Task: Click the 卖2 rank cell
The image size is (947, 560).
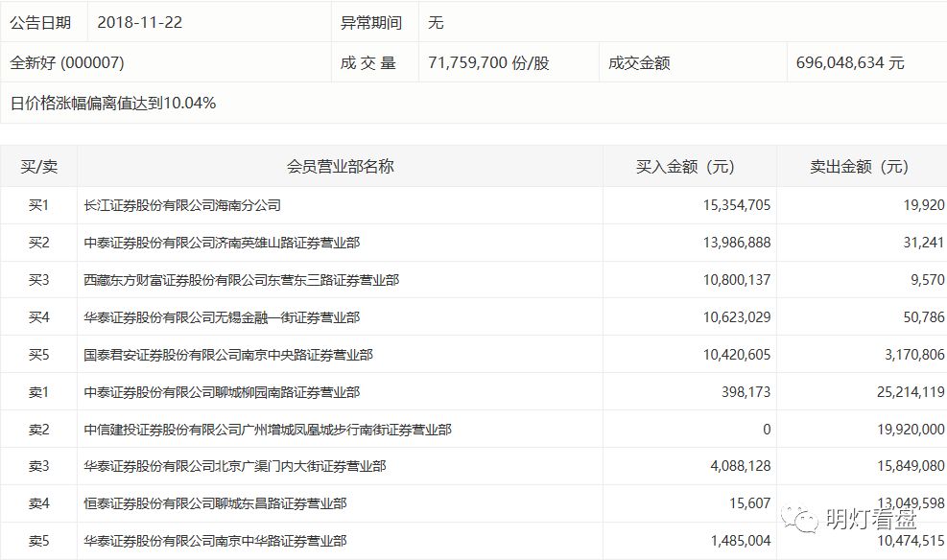Action: click(x=38, y=430)
